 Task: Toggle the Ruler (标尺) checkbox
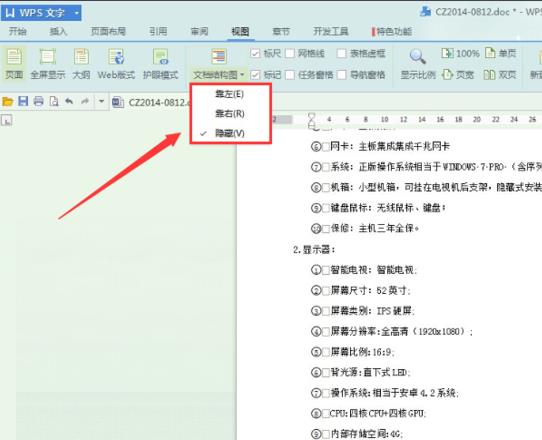(255, 53)
